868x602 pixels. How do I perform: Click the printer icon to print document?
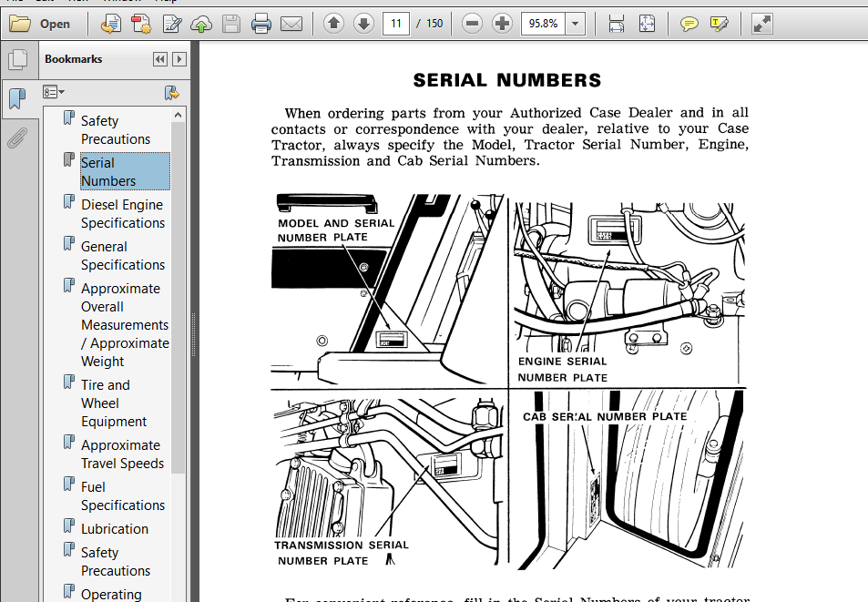click(260, 24)
